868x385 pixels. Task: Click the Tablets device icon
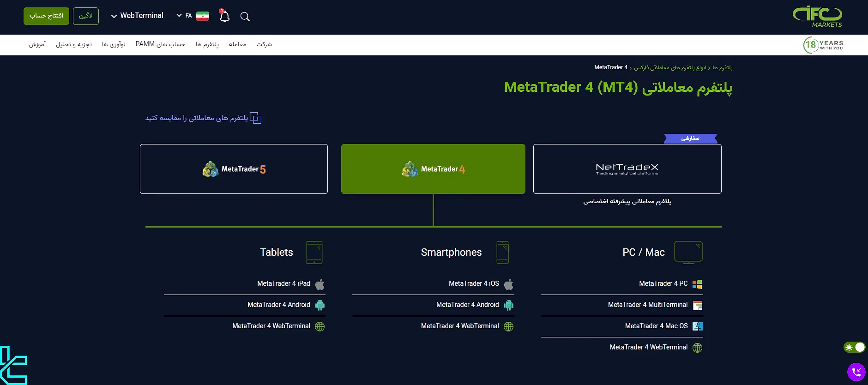coord(314,253)
